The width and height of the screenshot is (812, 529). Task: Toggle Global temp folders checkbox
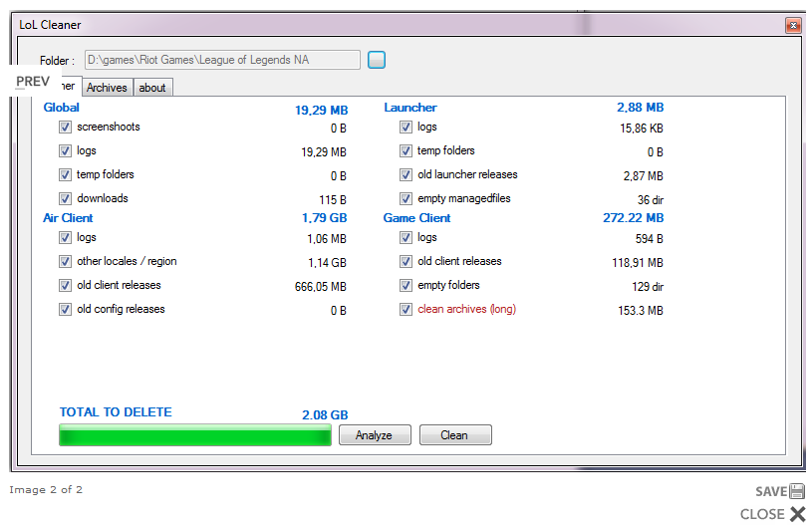pos(65,175)
